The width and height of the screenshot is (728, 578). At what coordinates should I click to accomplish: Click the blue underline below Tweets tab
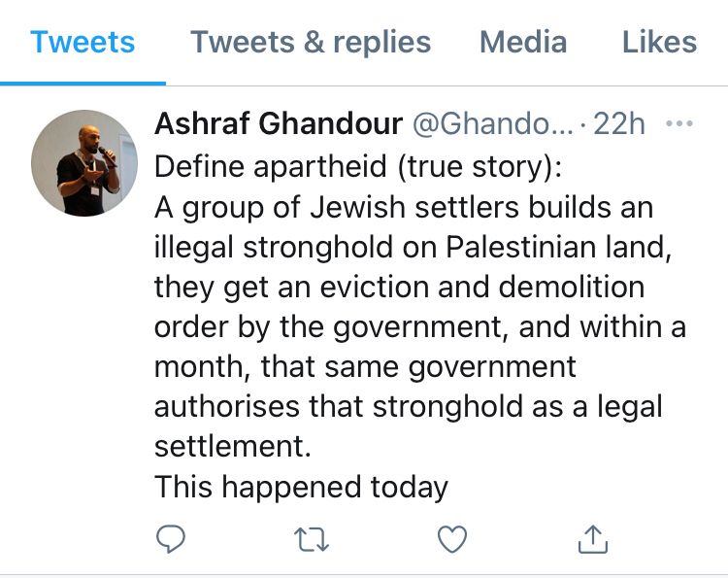[83, 84]
